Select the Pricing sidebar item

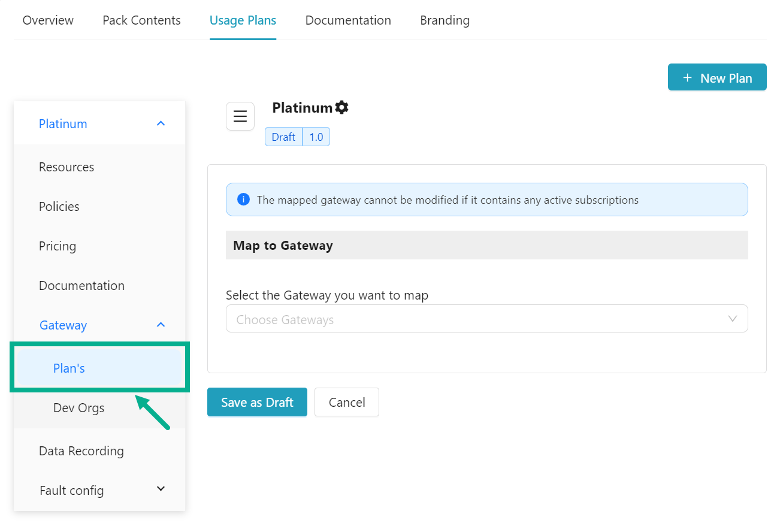58,246
